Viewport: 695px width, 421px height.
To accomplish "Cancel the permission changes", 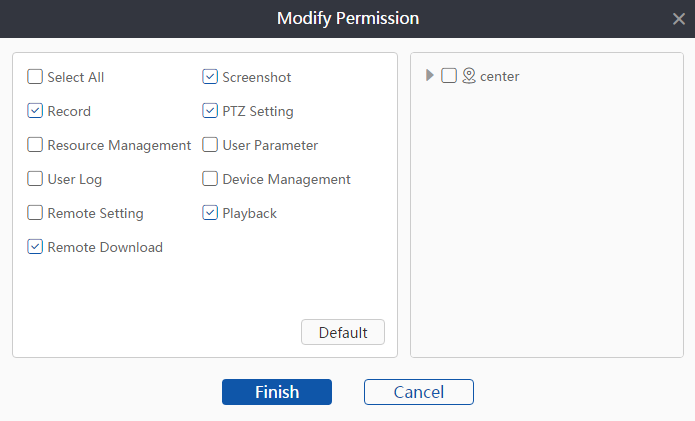I will click(x=418, y=392).
